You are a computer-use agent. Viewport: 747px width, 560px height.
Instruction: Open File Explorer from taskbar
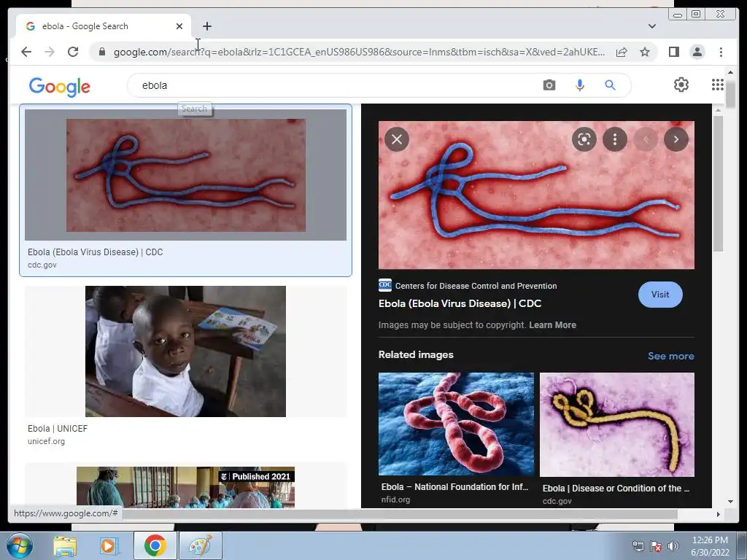(x=65, y=546)
